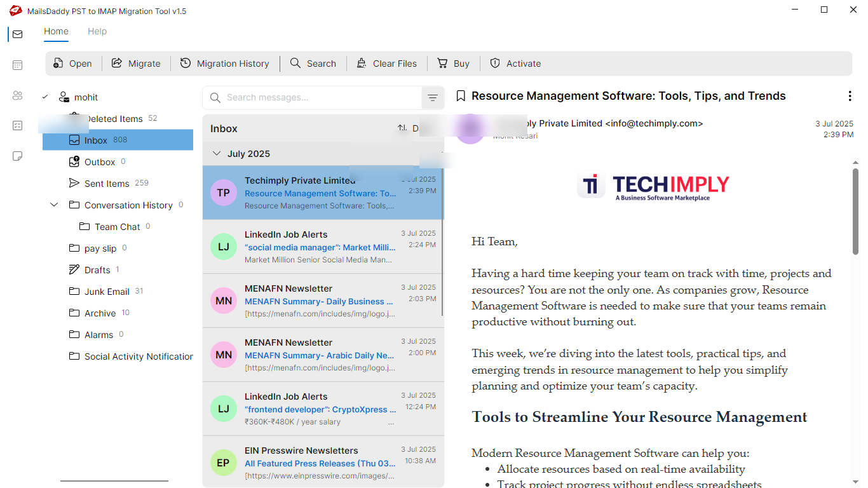Open the tasks checklist icon
Screen dimensions: 868x488
[17, 126]
